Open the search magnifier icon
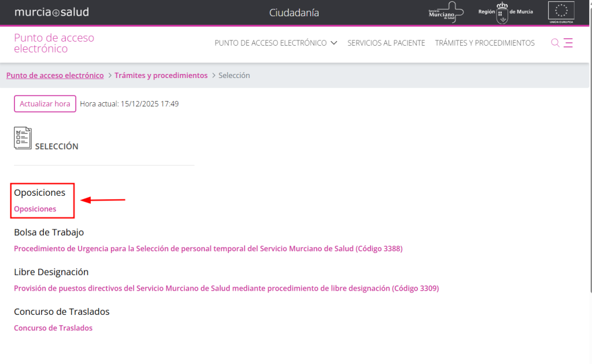 555,43
